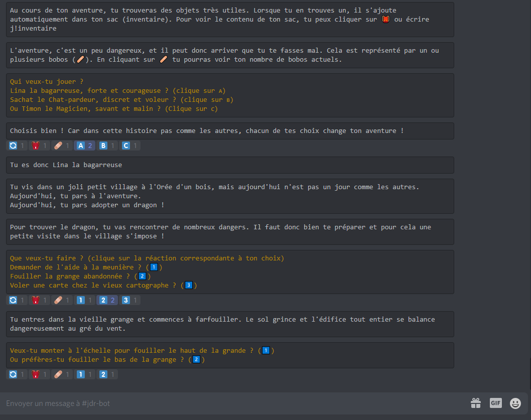531x420 pixels.
Task: Click refresh reaction under the ladder question
Action: (x=17, y=374)
